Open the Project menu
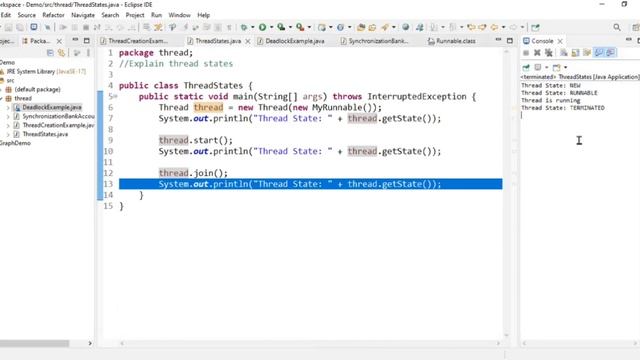This screenshot has width=640, height=360. tap(135, 15)
